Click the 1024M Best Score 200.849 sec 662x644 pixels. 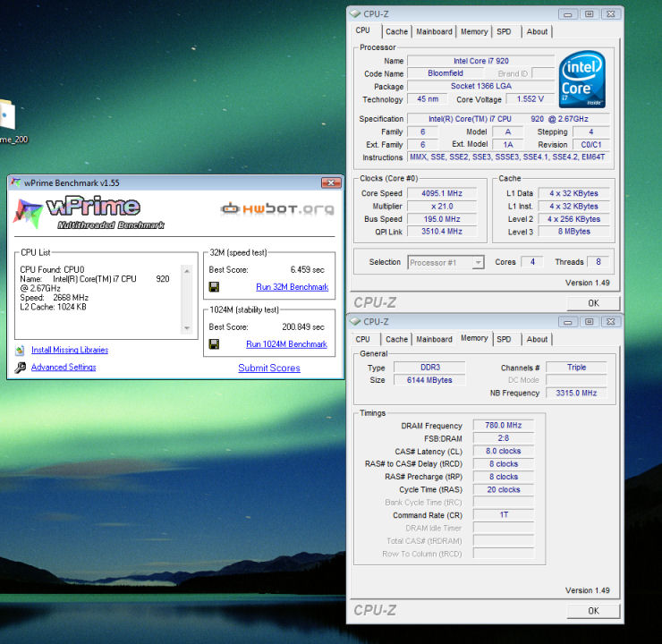tap(303, 327)
